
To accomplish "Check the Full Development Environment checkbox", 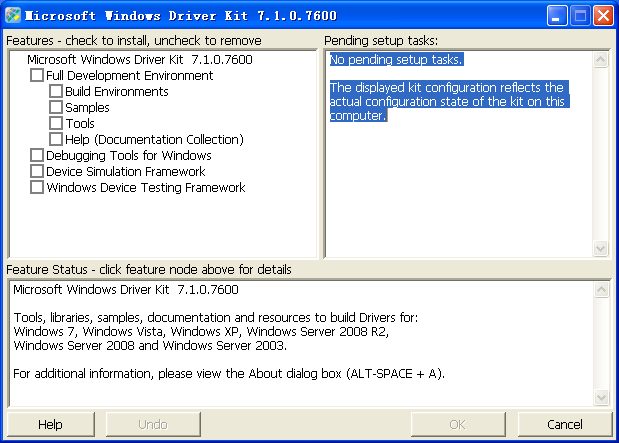I will pyautogui.click(x=37, y=75).
